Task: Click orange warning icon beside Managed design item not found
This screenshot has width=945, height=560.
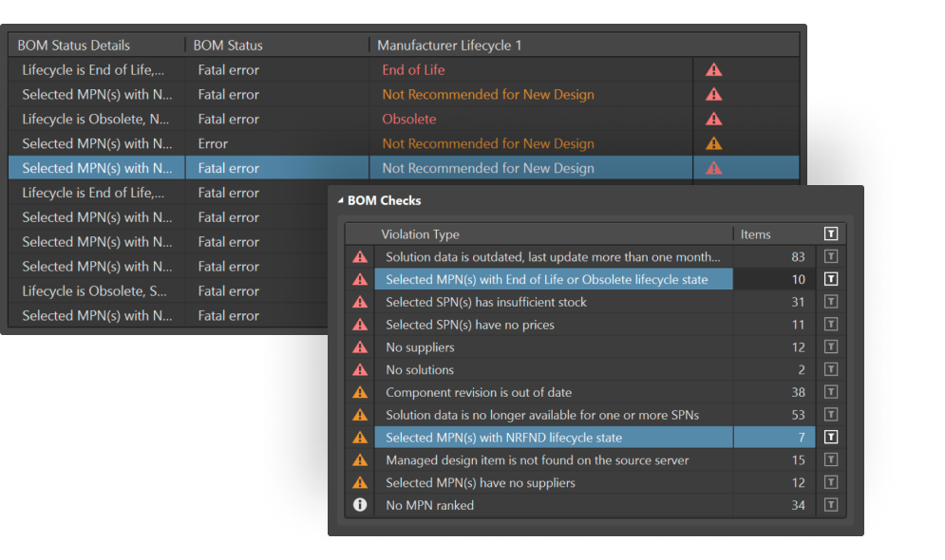Action: pos(360,460)
